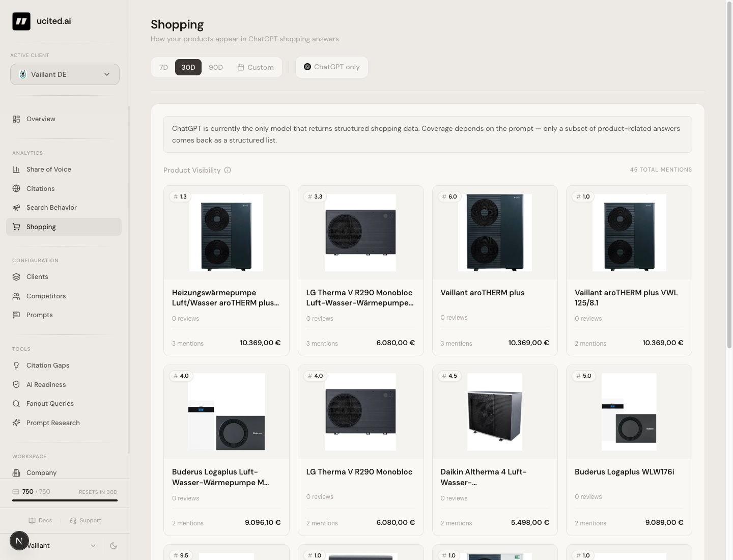Image resolution: width=733 pixels, height=560 pixels.
Task: Select the 90D time range
Action: point(216,67)
